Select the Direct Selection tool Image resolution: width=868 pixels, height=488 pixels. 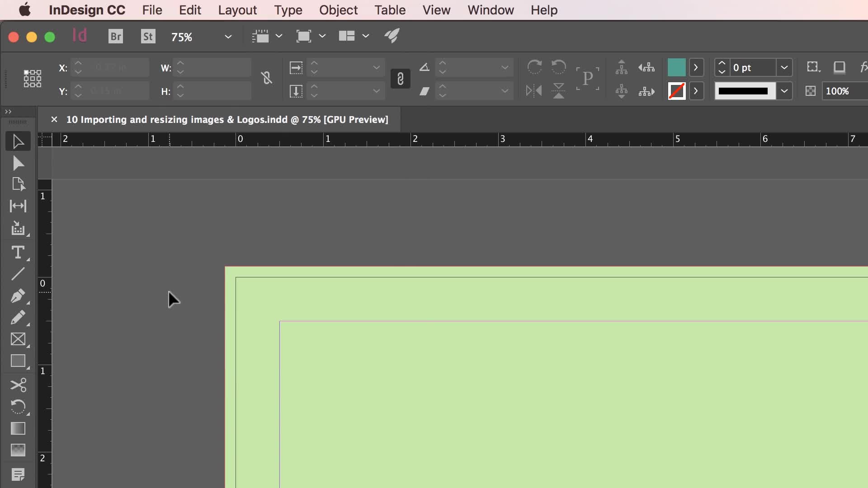tap(18, 163)
